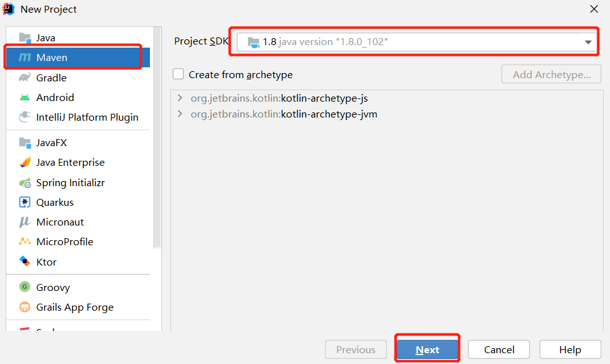Open the Project SDK dropdown arrow
Image resolution: width=610 pixels, height=364 pixels.
[588, 42]
